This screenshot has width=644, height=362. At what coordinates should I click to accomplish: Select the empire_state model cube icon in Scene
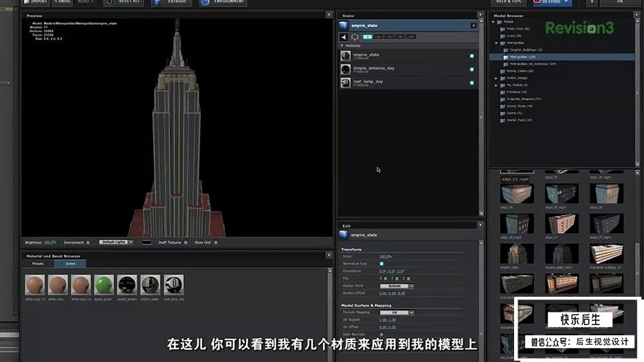pyautogui.click(x=344, y=25)
